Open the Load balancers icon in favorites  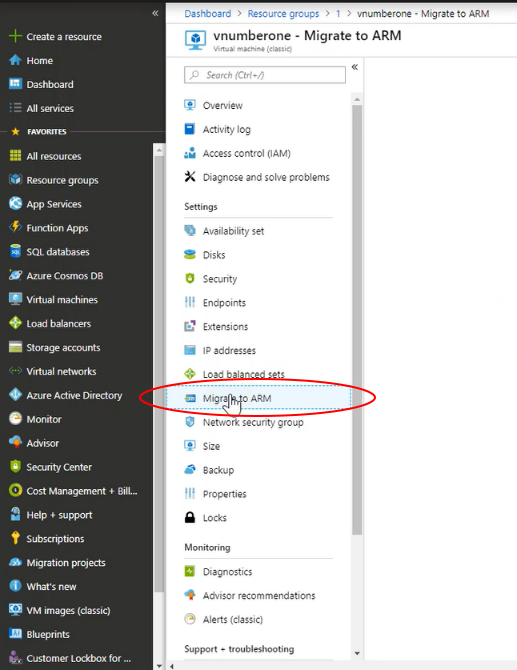pyautogui.click(x=15, y=323)
